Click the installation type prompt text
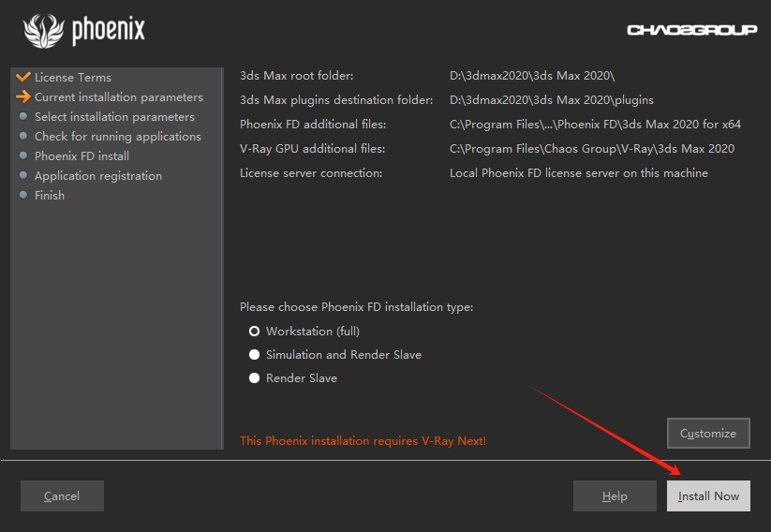The height and width of the screenshot is (532, 771). pos(357,307)
